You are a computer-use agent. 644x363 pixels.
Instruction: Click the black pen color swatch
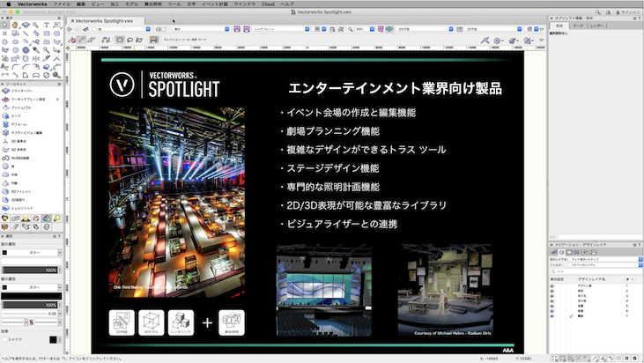click(31, 296)
